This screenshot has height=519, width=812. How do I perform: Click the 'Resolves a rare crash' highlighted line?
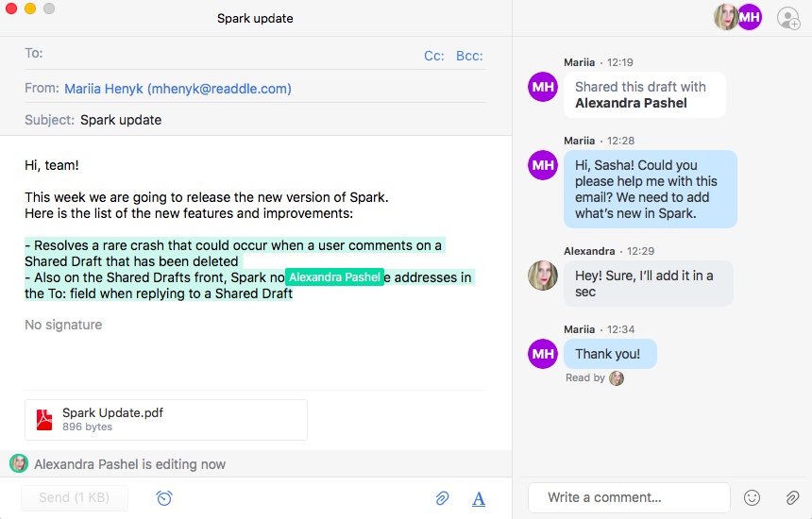[x=233, y=245]
